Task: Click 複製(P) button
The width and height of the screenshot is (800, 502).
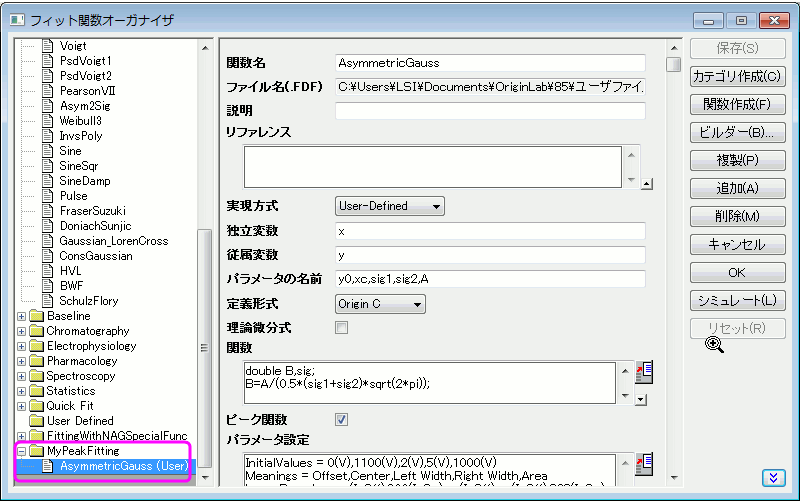Action: click(x=737, y=161)
